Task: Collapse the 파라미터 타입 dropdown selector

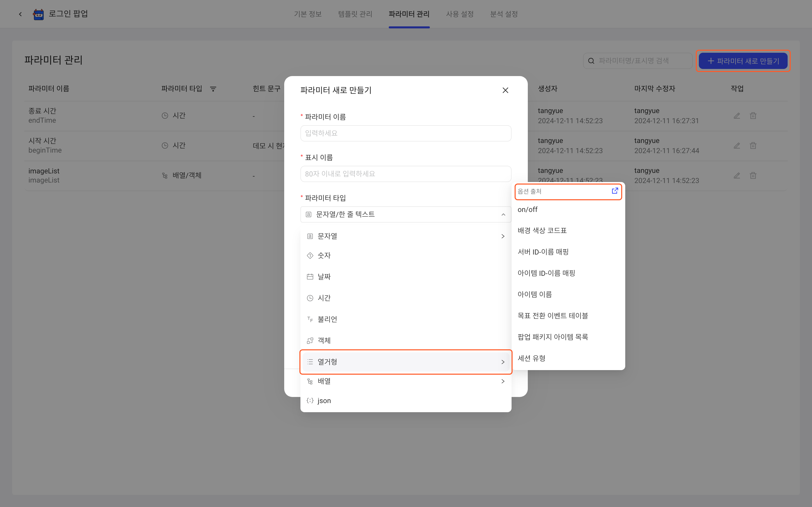Action: click(406, 214)
